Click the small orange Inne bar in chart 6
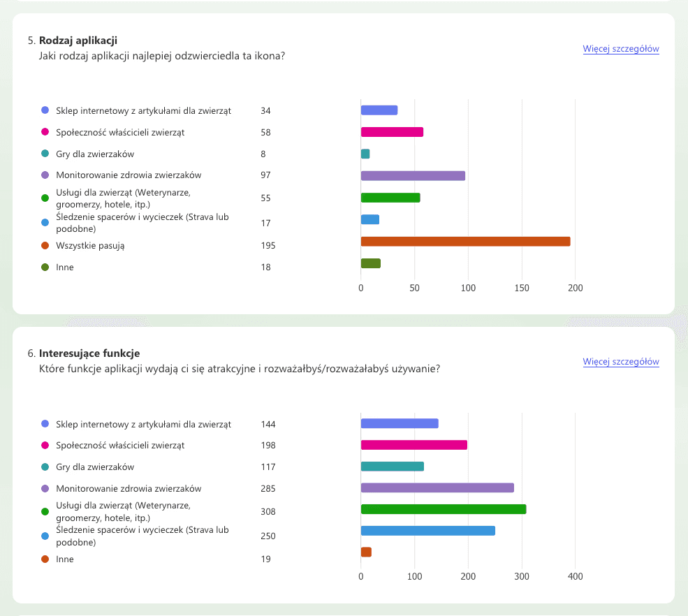 (x=367, y=552)
